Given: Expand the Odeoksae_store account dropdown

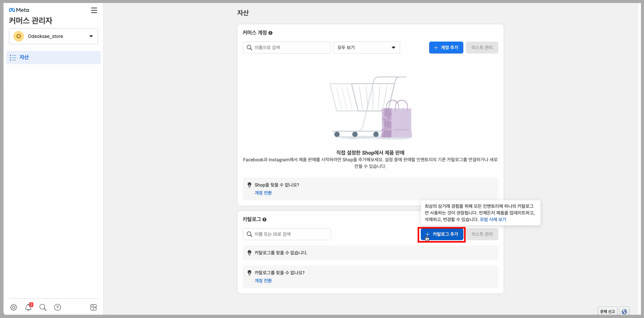Looking at the screenshot, I should click(x=91, y=36).
